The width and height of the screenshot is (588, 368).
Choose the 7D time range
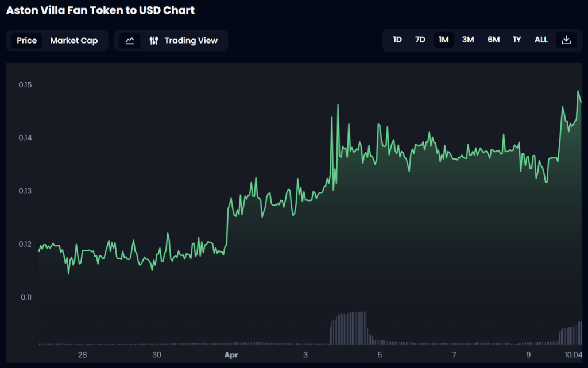click(x=420, y=40)
